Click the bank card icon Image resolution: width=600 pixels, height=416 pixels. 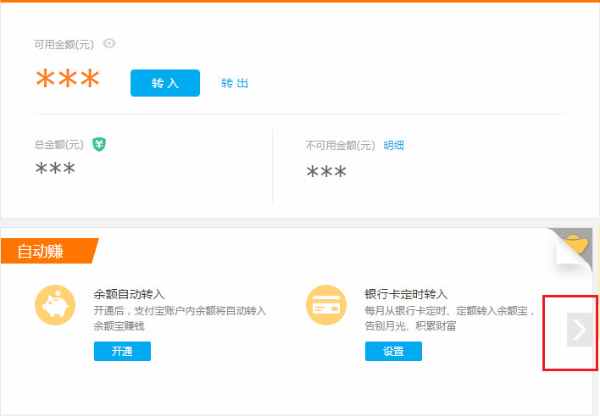[x=324, y=303]
